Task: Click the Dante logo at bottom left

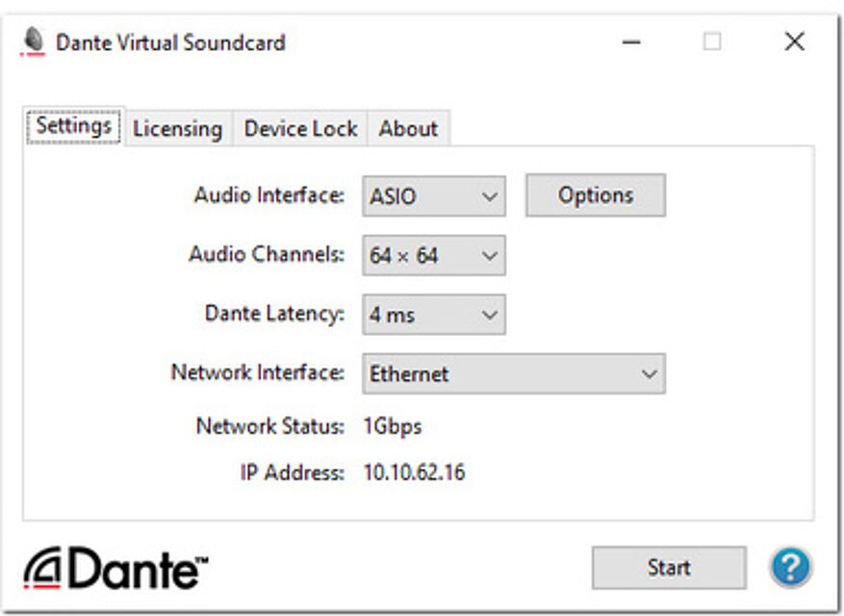Action: (x=116, y=570)
